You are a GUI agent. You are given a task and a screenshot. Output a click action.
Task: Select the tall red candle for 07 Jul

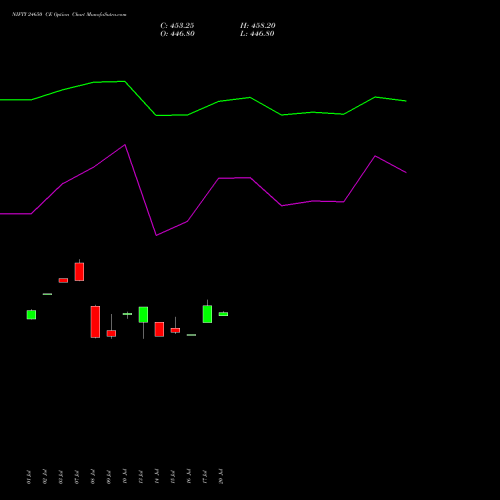[79, 271]
